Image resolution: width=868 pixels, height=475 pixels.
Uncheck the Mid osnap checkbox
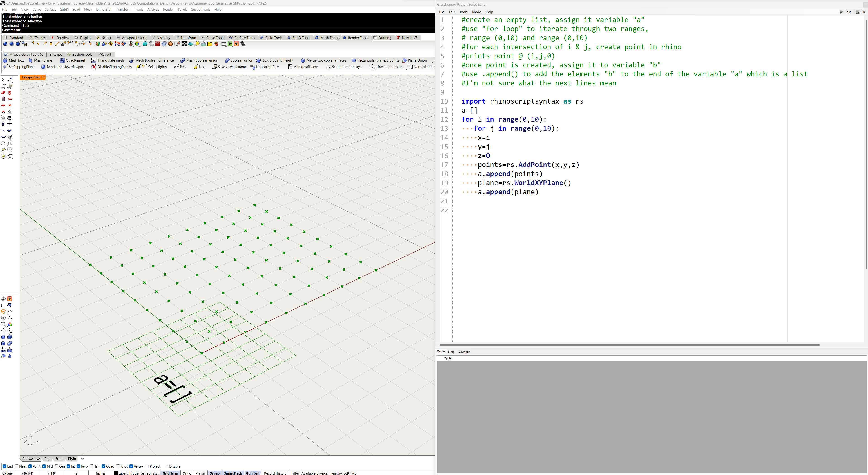click(44, 466)
